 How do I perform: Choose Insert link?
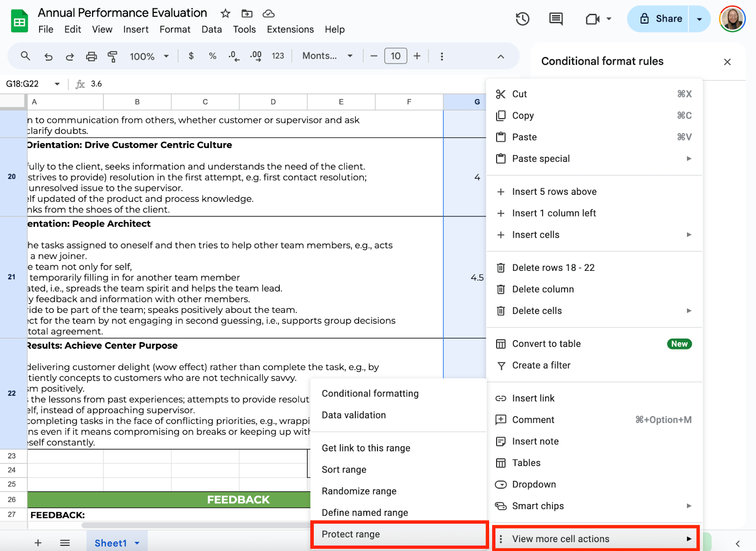(594, 398)
